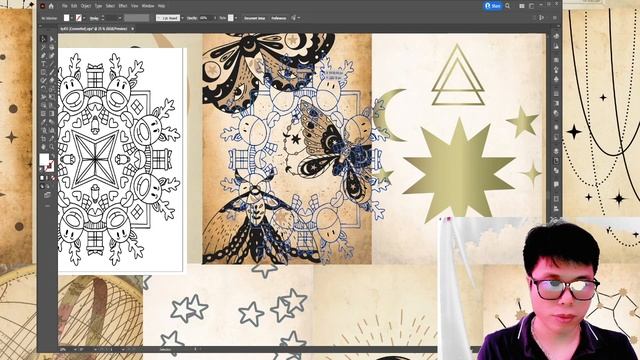Viewport: 640px width, 360px height.
Task: Click the Share button
Action: coord(493,6)
